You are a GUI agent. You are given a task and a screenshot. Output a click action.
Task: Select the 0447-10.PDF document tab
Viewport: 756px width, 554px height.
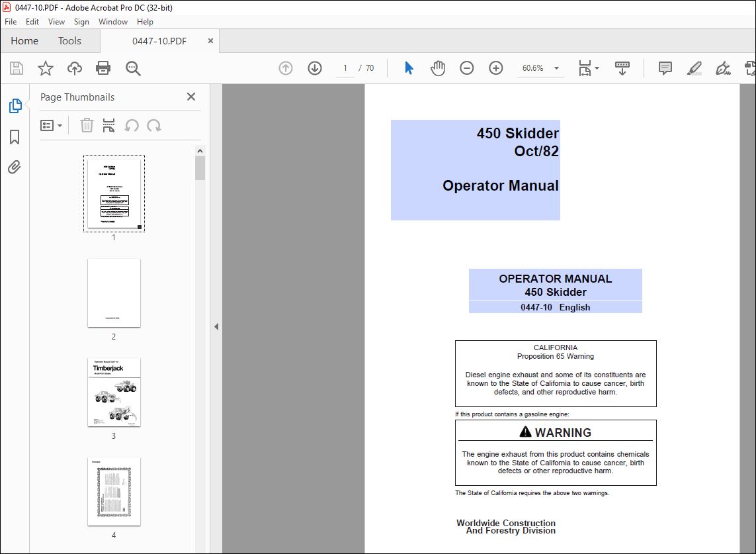(x=159, y=41)
